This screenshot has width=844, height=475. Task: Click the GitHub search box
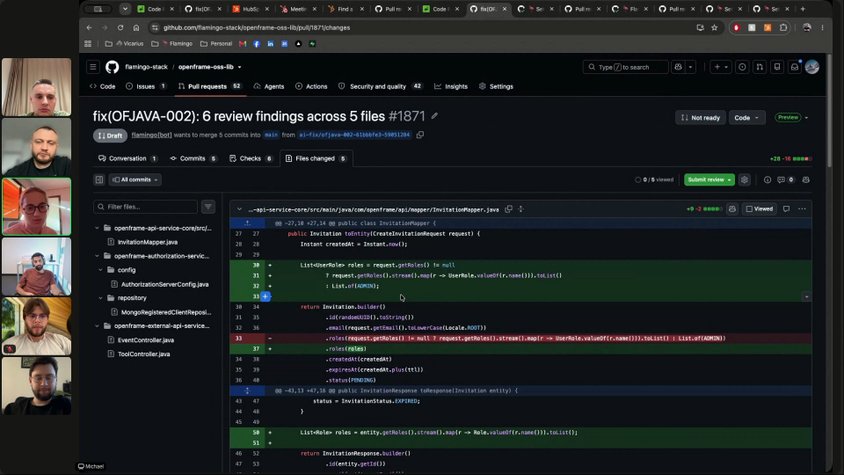pyautogui.click(x=625, y=67)
